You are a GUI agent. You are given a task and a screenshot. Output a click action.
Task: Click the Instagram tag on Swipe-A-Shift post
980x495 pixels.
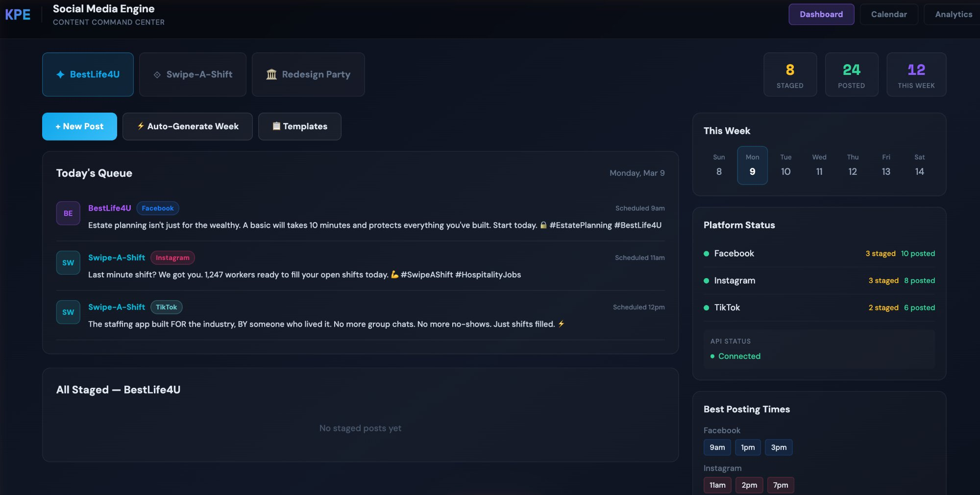click(x=172, y=258)
